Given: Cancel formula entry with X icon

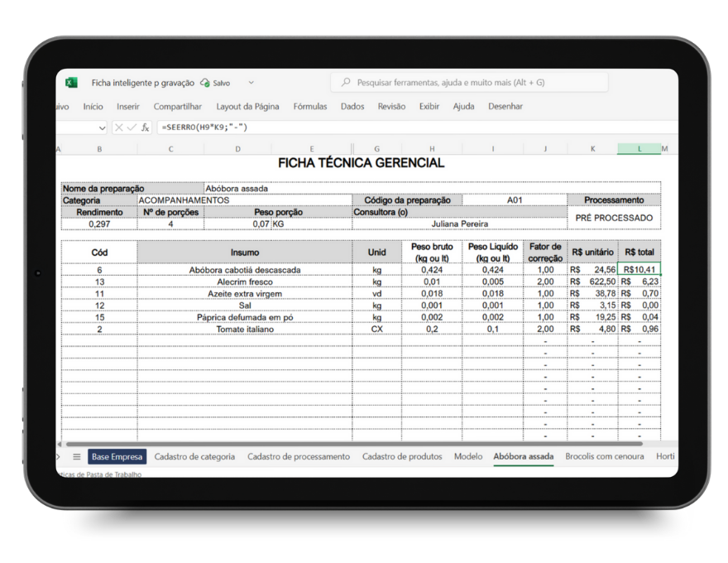Looking at the screenshot, I should click(x=119, y=128).
